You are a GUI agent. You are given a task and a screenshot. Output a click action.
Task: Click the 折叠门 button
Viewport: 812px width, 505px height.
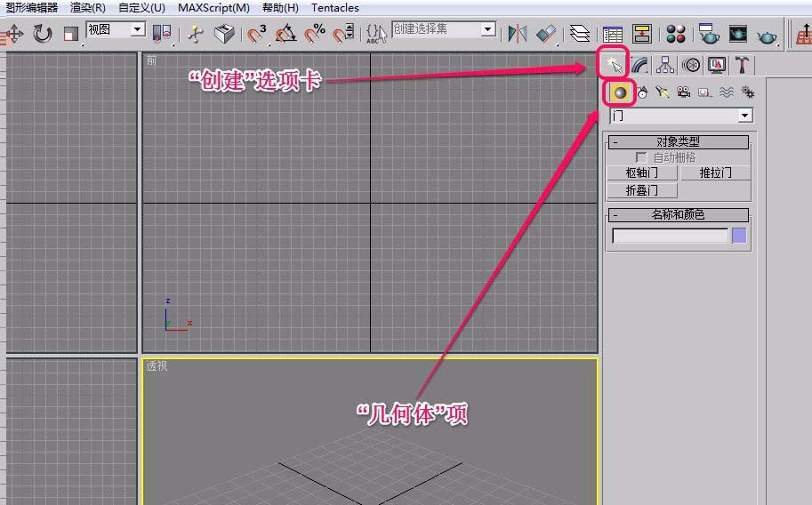pos(642,190)
